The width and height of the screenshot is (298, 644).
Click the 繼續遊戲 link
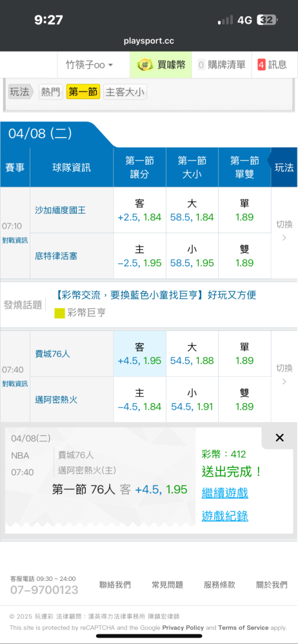(x=224, y=493)
